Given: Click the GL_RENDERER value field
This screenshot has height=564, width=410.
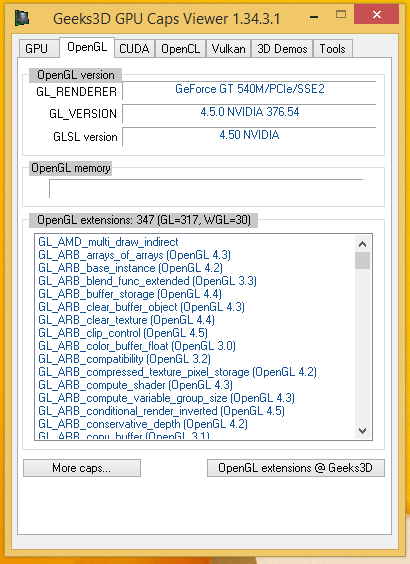Looking at the screenshot, I should (249, 90).
